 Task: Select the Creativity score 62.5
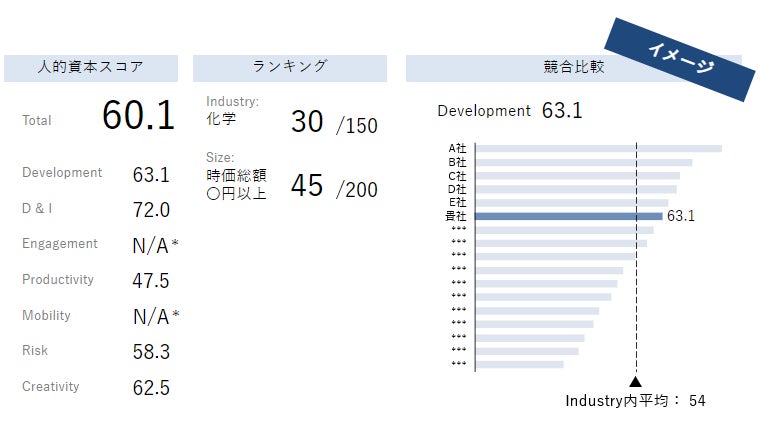coord(151,388)
